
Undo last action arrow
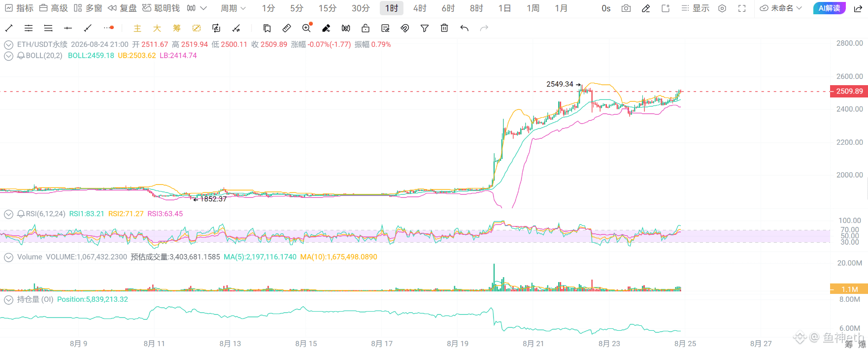tap(464, 28)
